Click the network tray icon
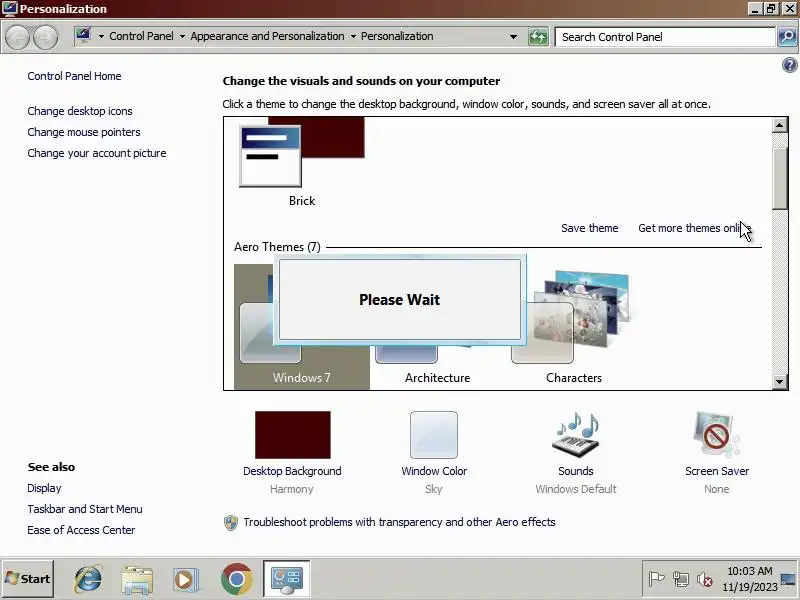The width and height of the screenshot is (800, 600). [681, 579]
